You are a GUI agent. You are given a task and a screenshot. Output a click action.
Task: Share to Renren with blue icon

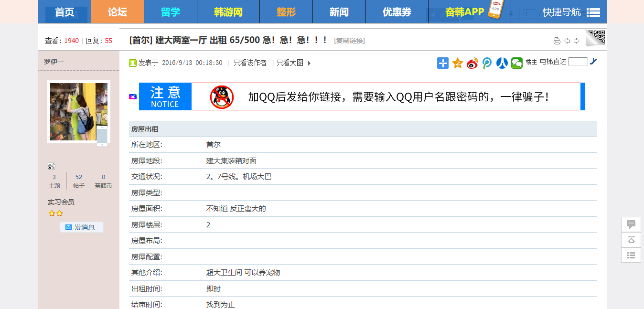502,63
